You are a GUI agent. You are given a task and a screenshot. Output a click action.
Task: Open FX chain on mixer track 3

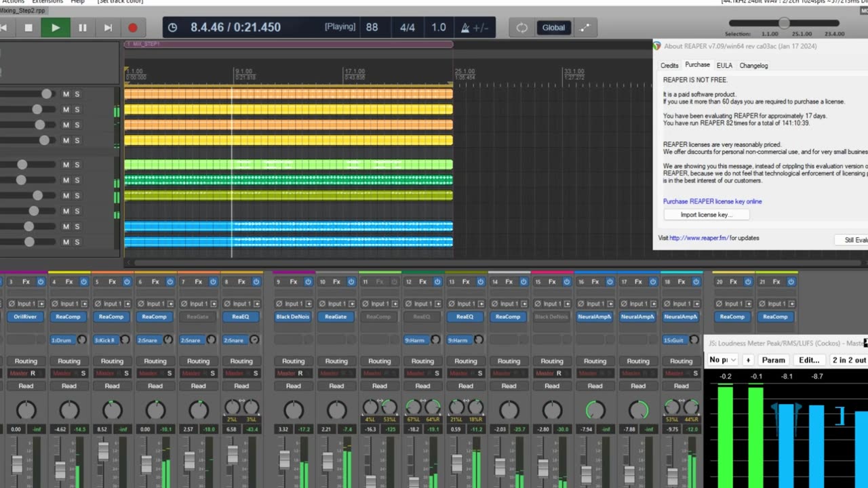pos(26,281)
